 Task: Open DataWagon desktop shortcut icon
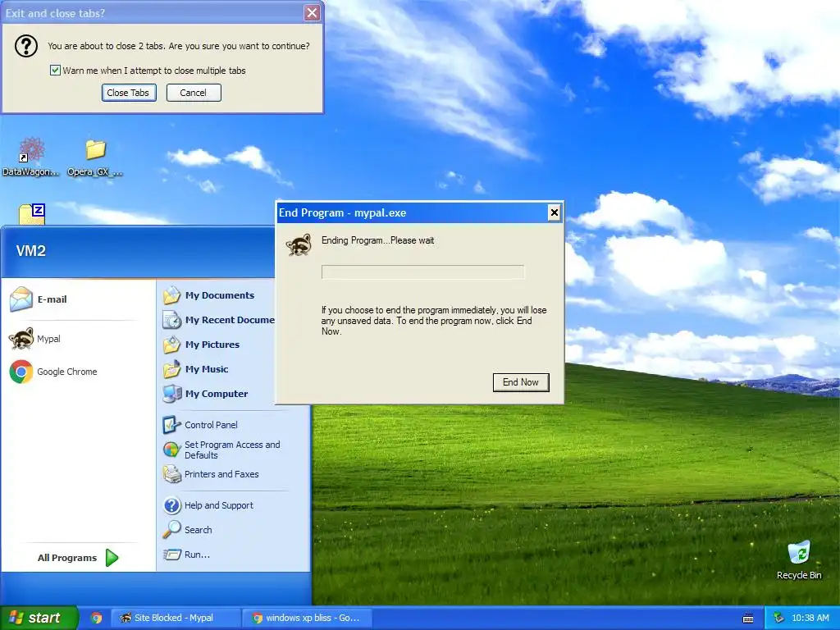(31, 157)
